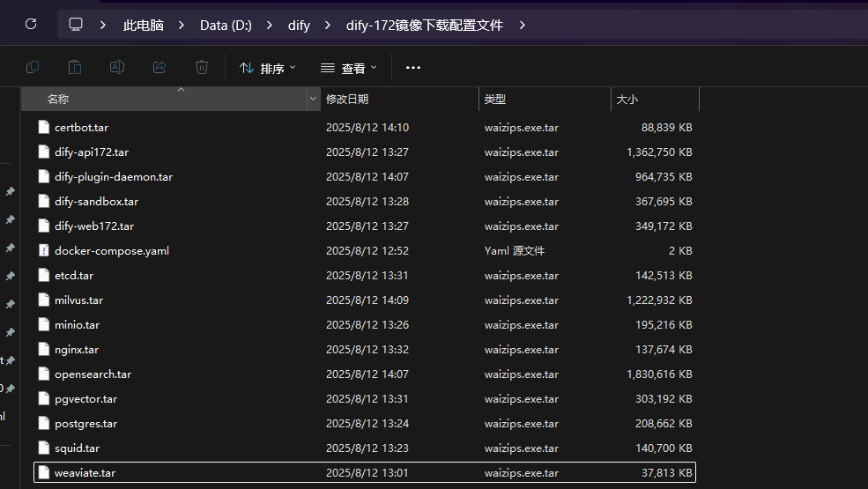Screen dimensions: 868x489
Task: Select the file name postgres.tar
Action: pos(85,423)
